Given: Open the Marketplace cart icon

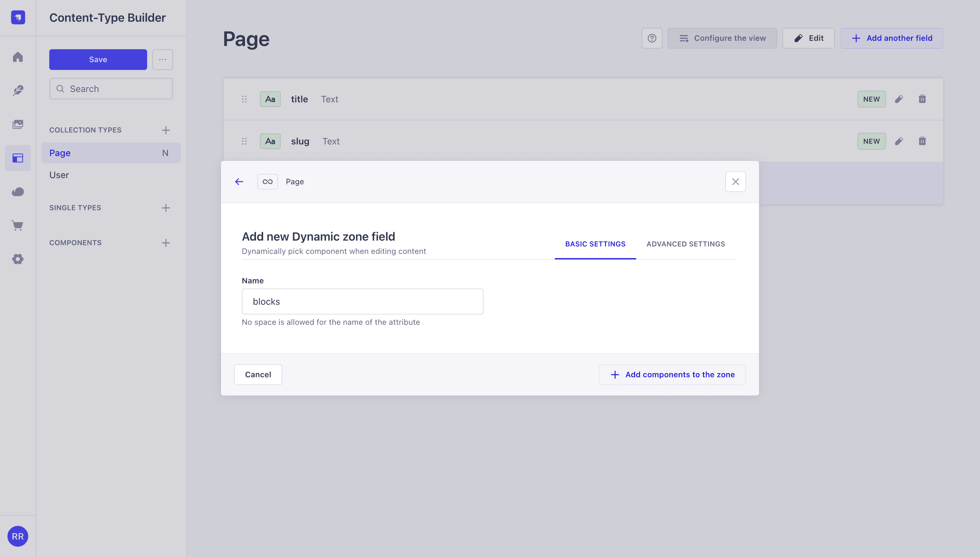Looking at the screenshot, I should 18,225.
